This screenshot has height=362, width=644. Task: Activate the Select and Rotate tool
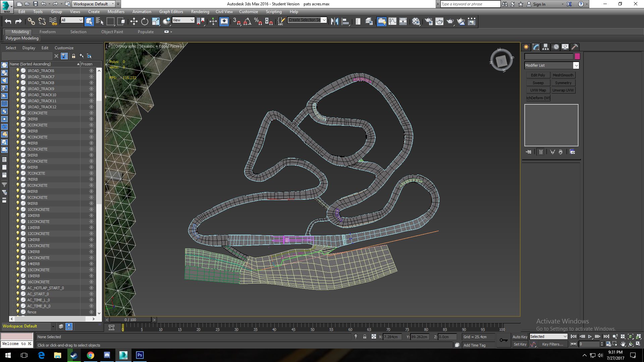coord(145,21)
